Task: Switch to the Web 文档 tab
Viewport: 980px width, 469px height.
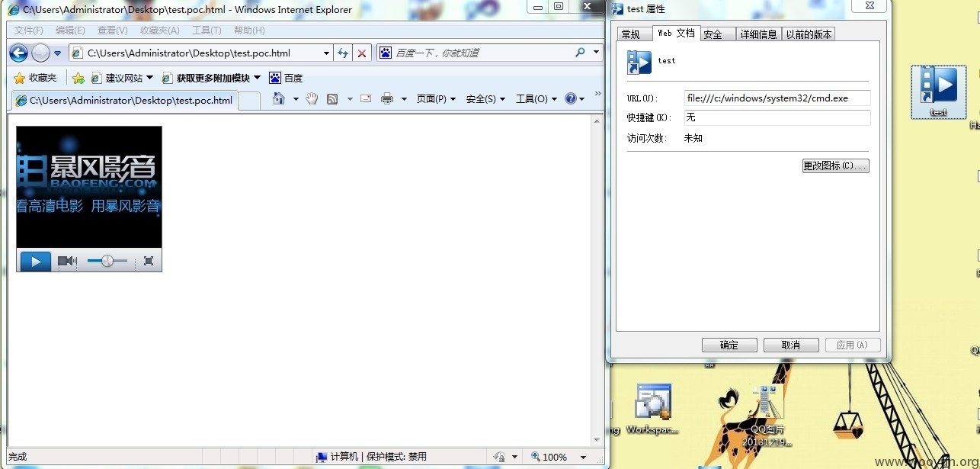Action: point(676,33)
